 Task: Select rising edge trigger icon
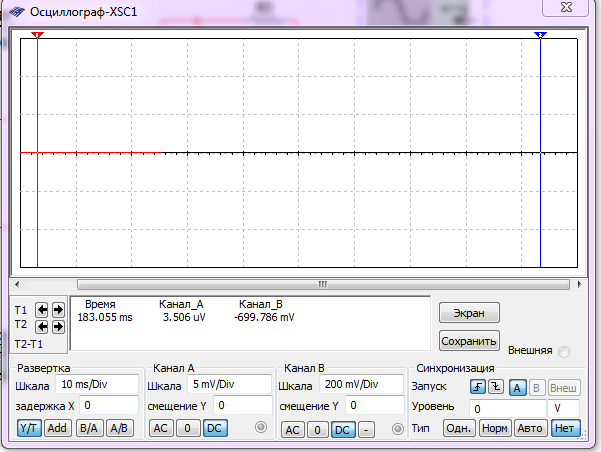click(x=478, y=387)
